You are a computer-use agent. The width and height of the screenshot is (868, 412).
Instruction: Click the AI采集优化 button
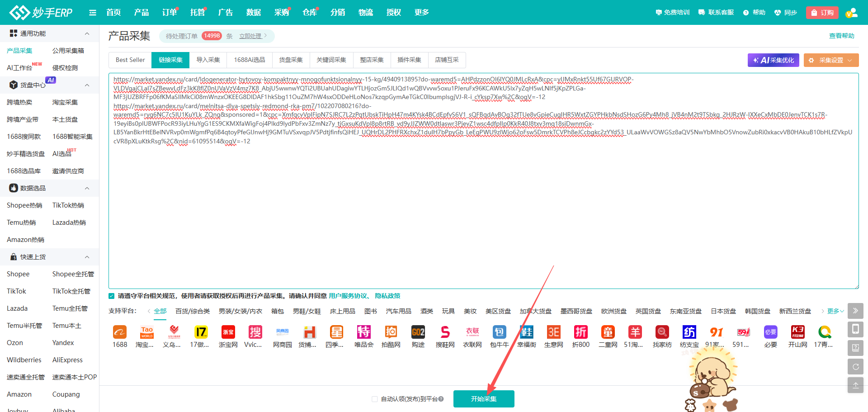point(774,60)
